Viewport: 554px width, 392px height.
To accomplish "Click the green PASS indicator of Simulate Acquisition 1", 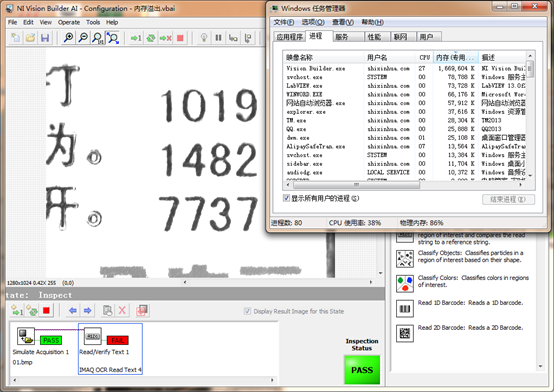I will click(51, 340).
